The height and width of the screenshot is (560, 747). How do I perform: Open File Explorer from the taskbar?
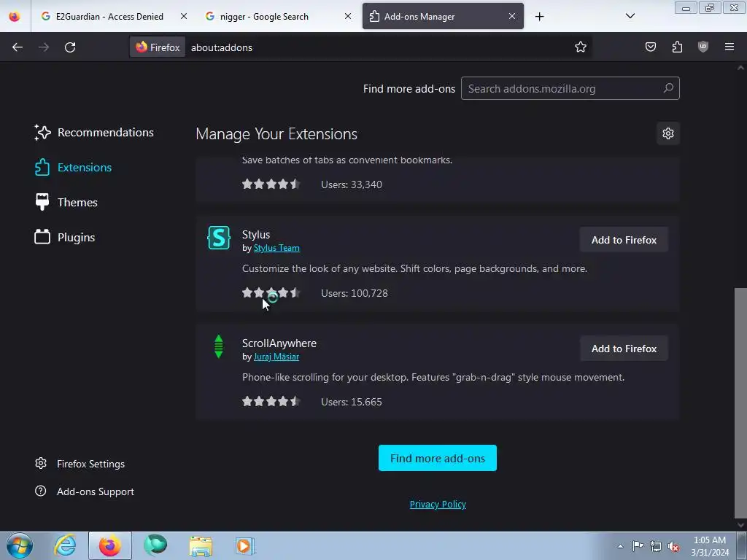201,545
